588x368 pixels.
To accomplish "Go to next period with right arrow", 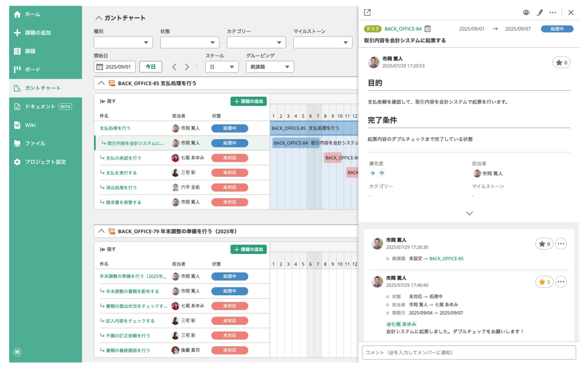I will [x=187, y=67].
